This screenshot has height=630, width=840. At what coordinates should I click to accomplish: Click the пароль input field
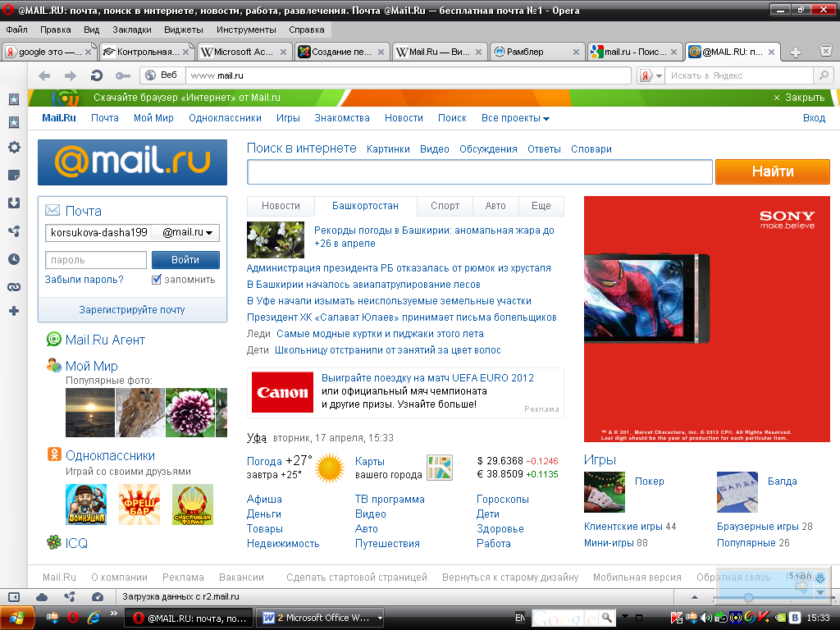pos(96,260)
